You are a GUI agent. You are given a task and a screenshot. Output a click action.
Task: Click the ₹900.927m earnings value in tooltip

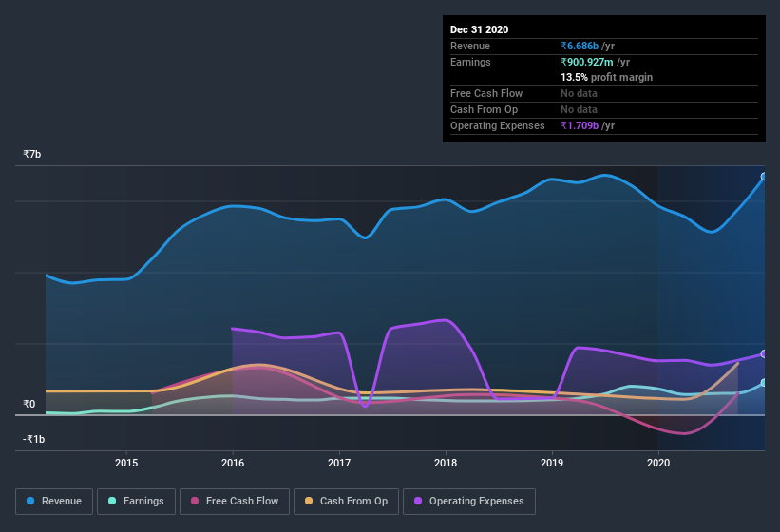pyautogui.click(x=587, y=62)
